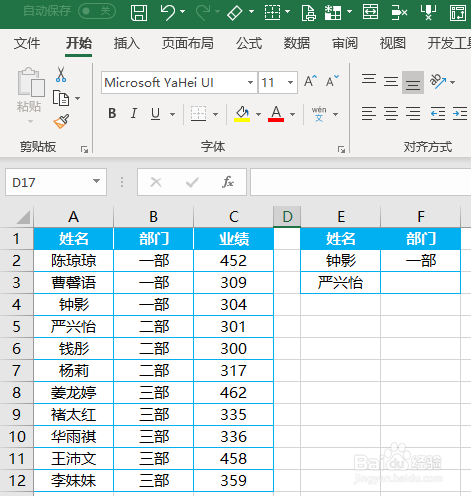
Task: Click the Increase Font Size icon
Action: coord(310,81)
